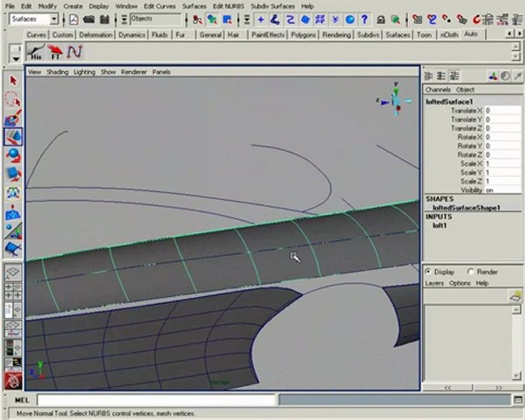Screen dimensions: 525x420
Task: Toggle the miscellaneous question-mark selection mask
Action: click(364, 20)
